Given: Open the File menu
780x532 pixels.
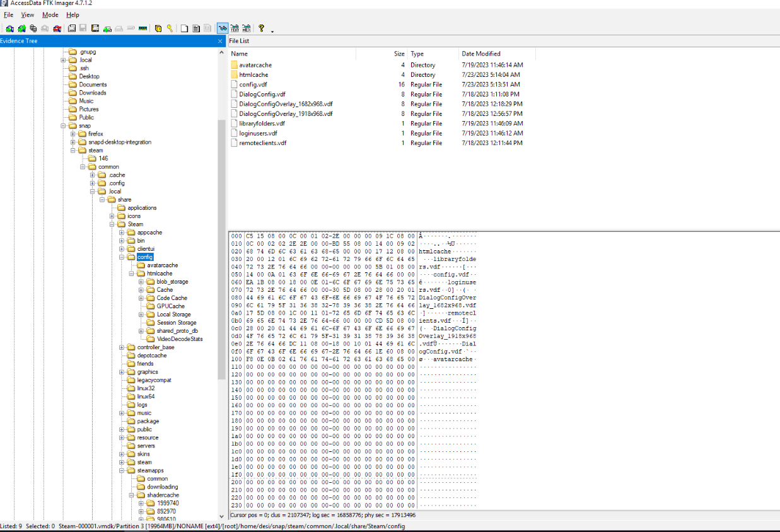Looking at the screenshot, I should pos(9,14).
